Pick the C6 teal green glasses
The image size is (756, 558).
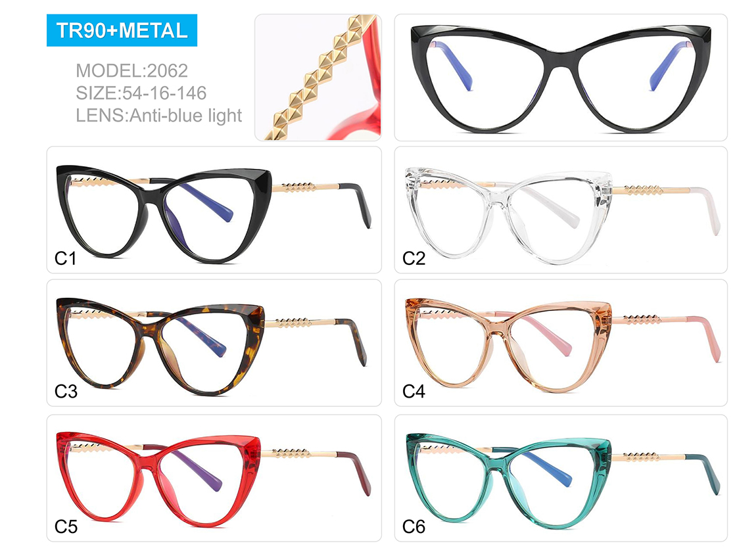coord(561,478)
